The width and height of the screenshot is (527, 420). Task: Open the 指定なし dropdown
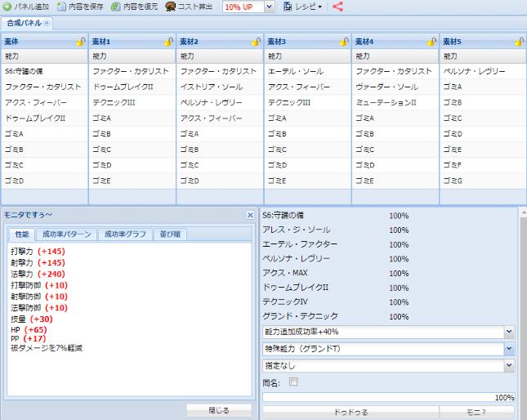click(510, 366)
